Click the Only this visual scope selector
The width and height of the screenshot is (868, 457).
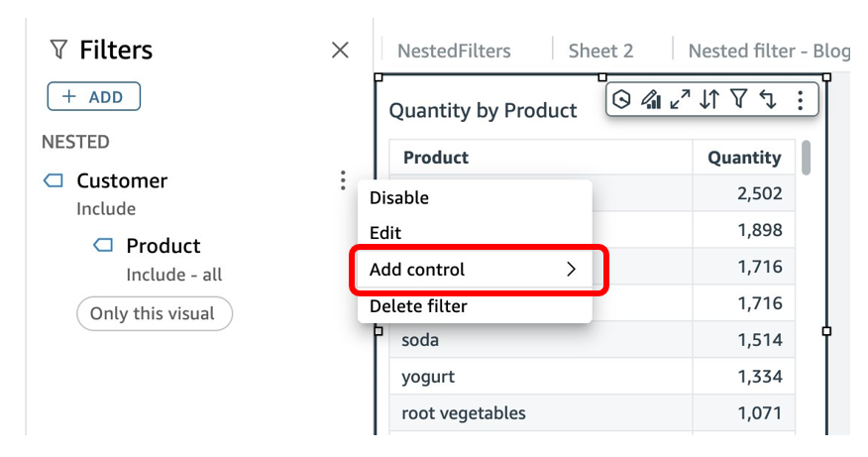(x=154, y=313)
